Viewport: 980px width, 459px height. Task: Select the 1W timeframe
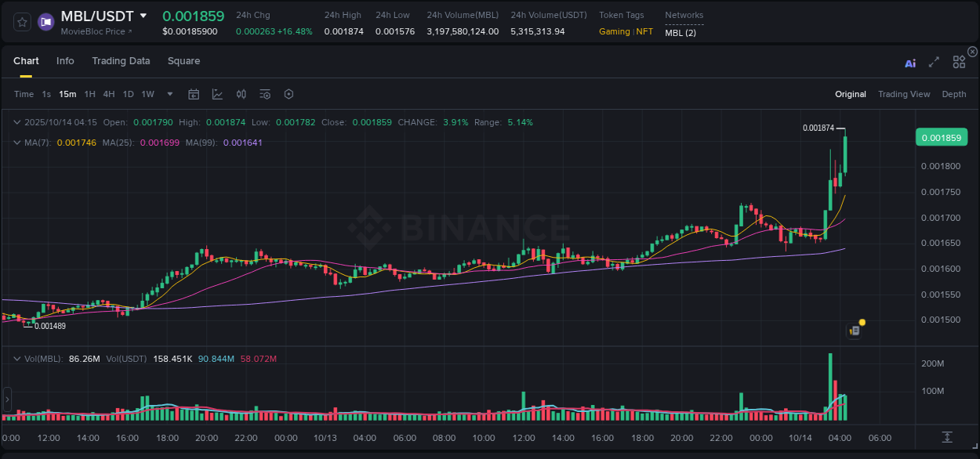point(147,94)
